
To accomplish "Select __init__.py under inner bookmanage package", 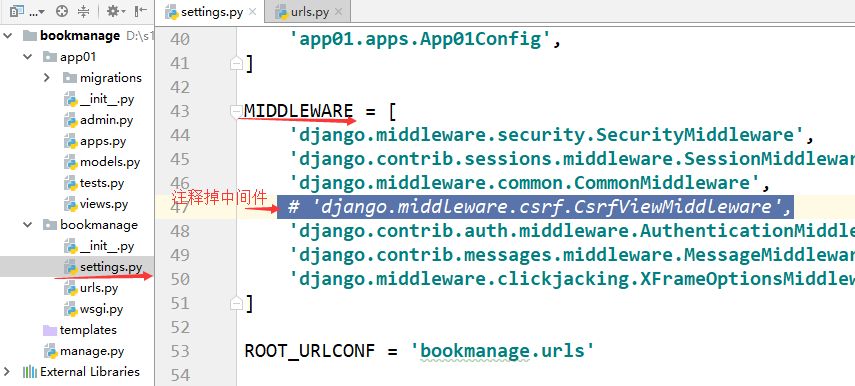I will 107,246.
